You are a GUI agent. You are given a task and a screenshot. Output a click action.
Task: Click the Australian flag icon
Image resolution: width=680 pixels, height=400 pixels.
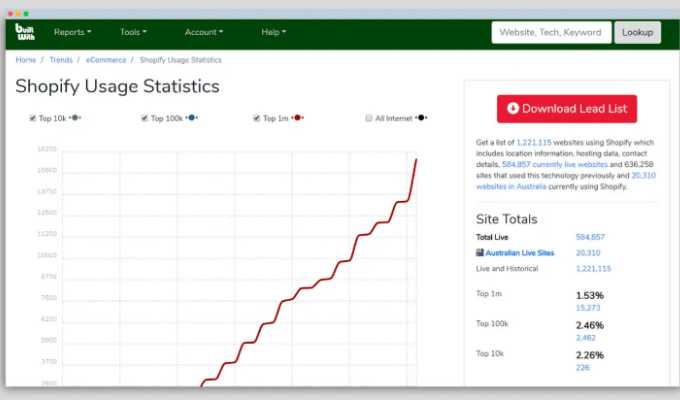[x=480, y=253]
